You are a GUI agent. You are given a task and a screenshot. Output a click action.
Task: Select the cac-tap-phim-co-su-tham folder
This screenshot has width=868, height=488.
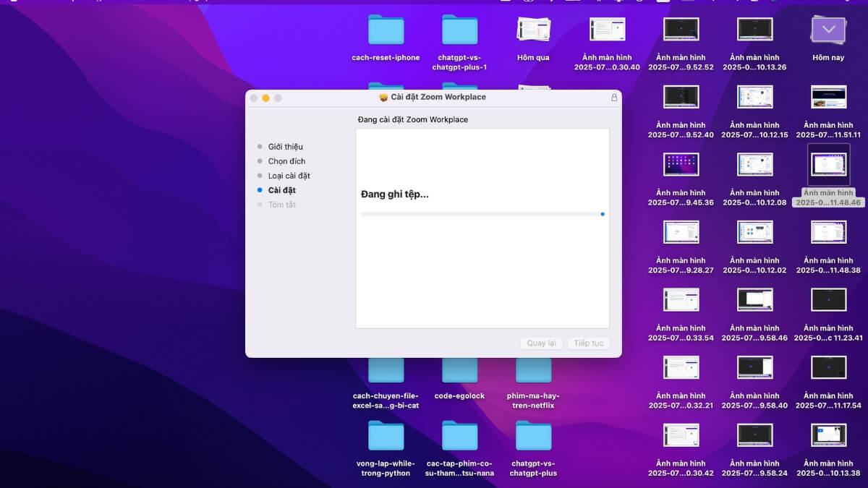pyautogui.click(x=459, y=436)
